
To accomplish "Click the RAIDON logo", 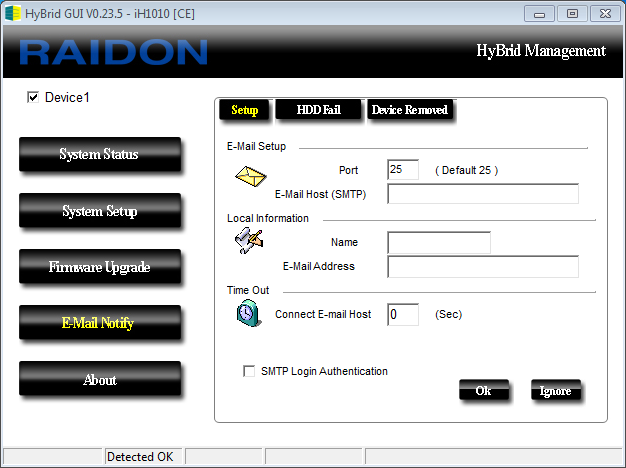I will tap(113, 52).
